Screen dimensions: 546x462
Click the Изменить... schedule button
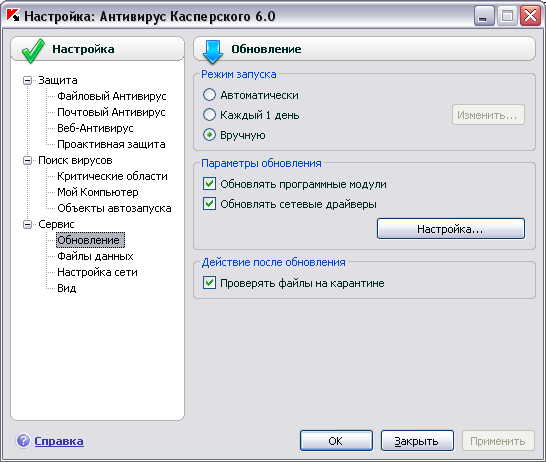pos(488,115)
